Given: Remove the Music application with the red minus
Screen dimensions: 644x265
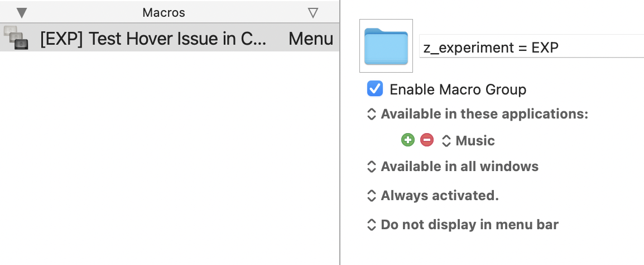Looking at the screenshot, I should [427, 140].
